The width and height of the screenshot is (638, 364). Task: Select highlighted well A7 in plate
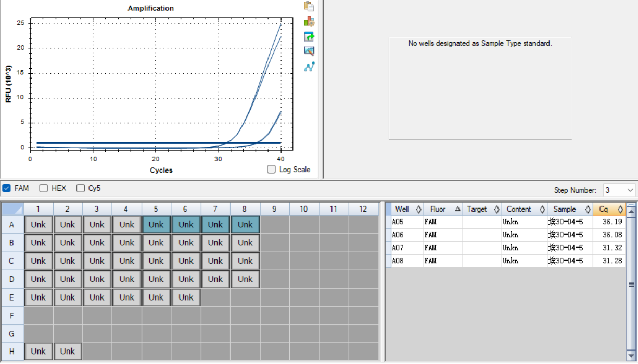(215, 225)
